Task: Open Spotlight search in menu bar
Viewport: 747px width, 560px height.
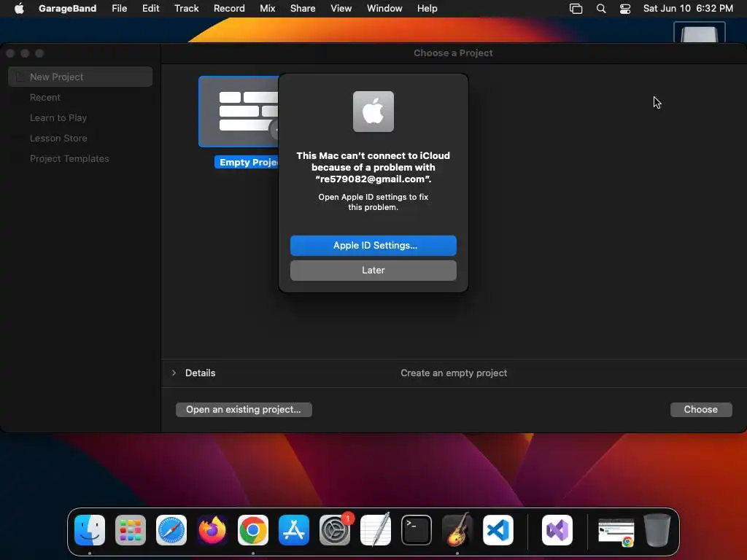Action: point(601,9)
